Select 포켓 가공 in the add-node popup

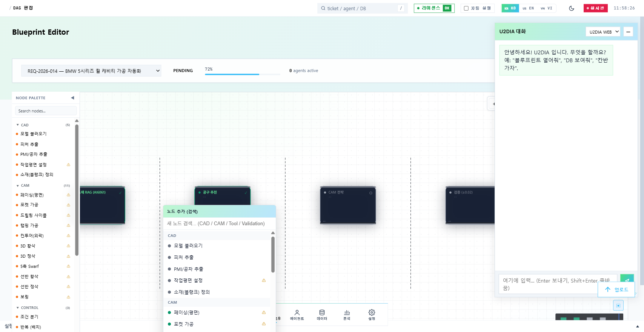217,324
